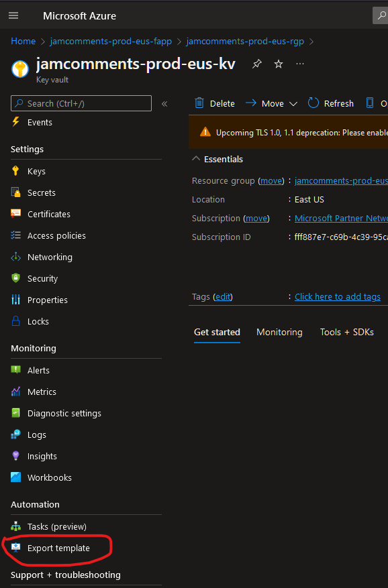Switch to the Monitoring tab
Screen dimensions: 388x588
279,333
